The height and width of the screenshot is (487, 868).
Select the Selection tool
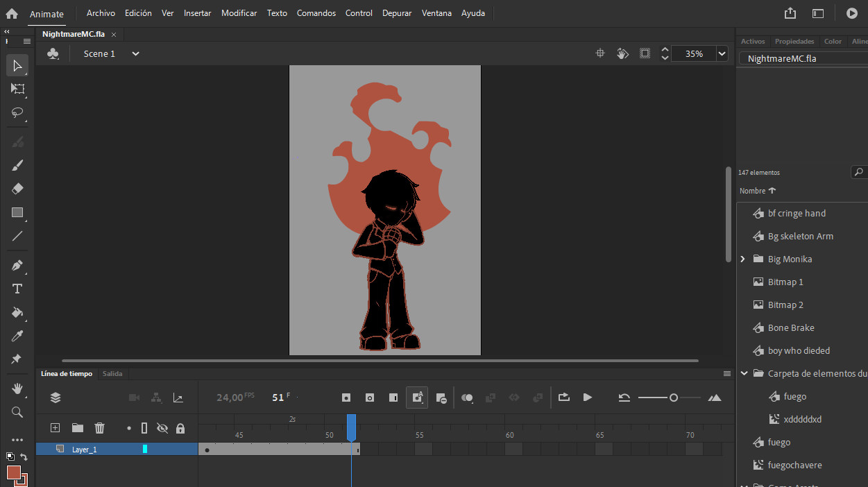pyautogui.click(x=17, y=65)
